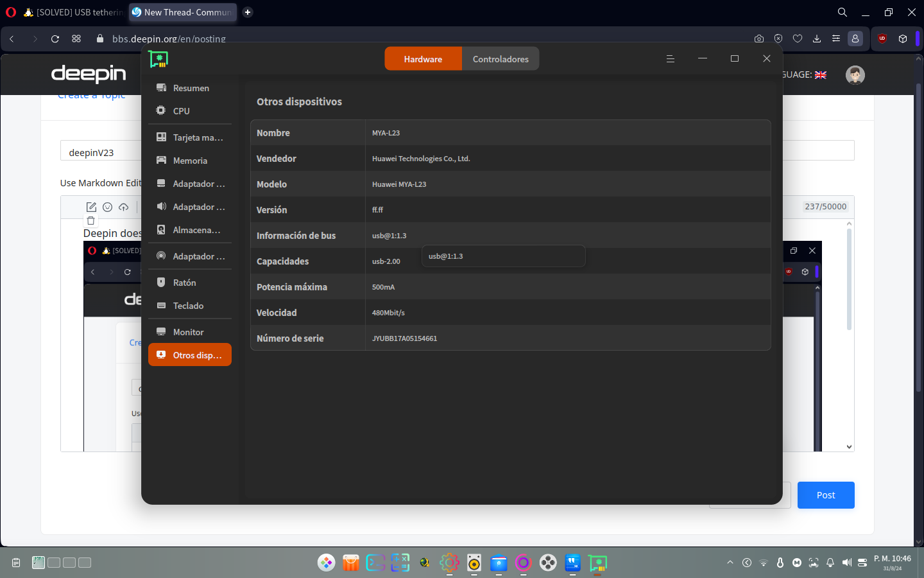924x578 pixels.
Task: Select the Hardware tab
Action: pos(423,59)
